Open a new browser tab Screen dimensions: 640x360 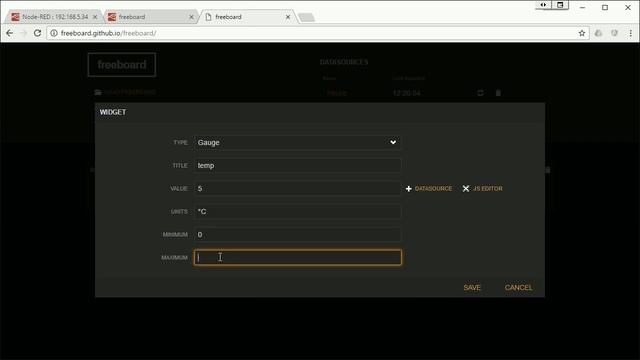307,17
